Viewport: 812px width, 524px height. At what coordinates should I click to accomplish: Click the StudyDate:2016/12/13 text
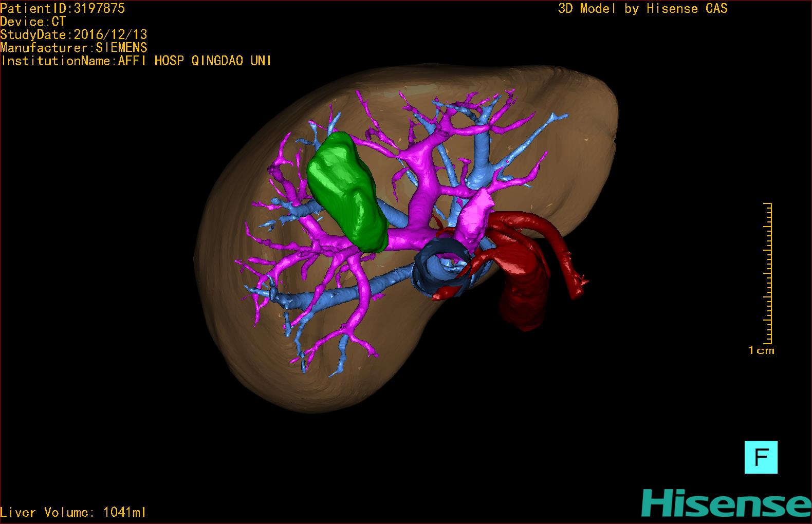coord(73,34)
